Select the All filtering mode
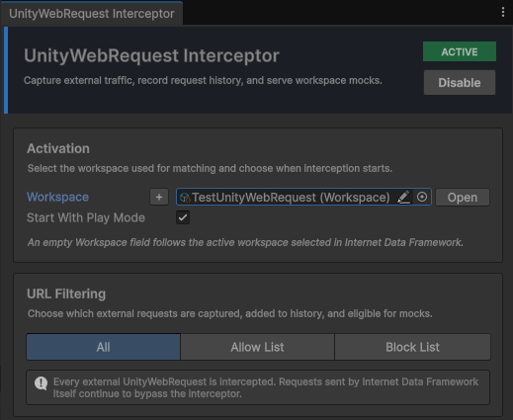The image size is (513, 420). tap(104, 347)
